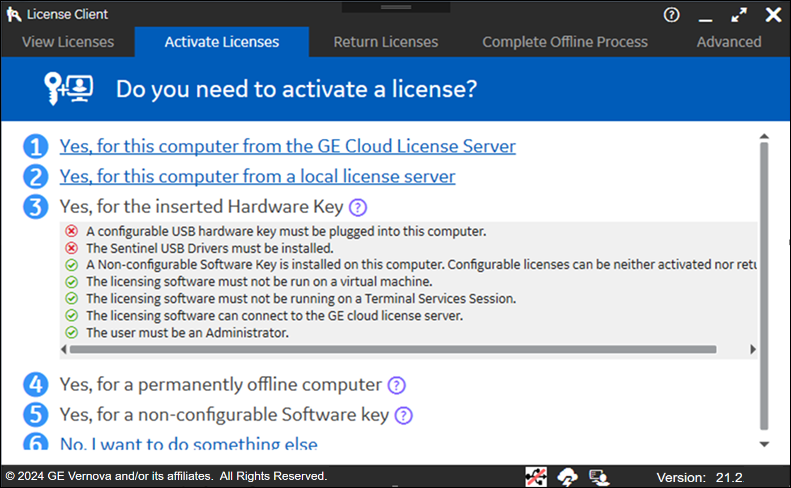
Task: Click green check beside Terminal Services Session
Action: click(72, 298)
